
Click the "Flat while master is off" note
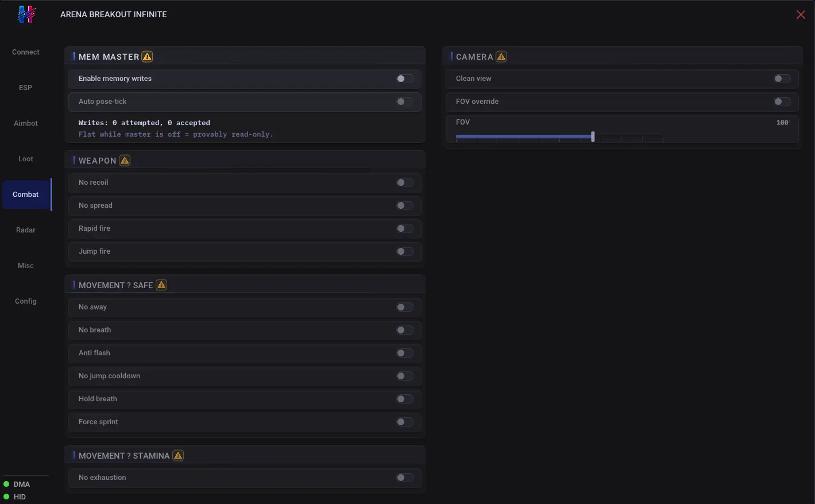point(176,134)
